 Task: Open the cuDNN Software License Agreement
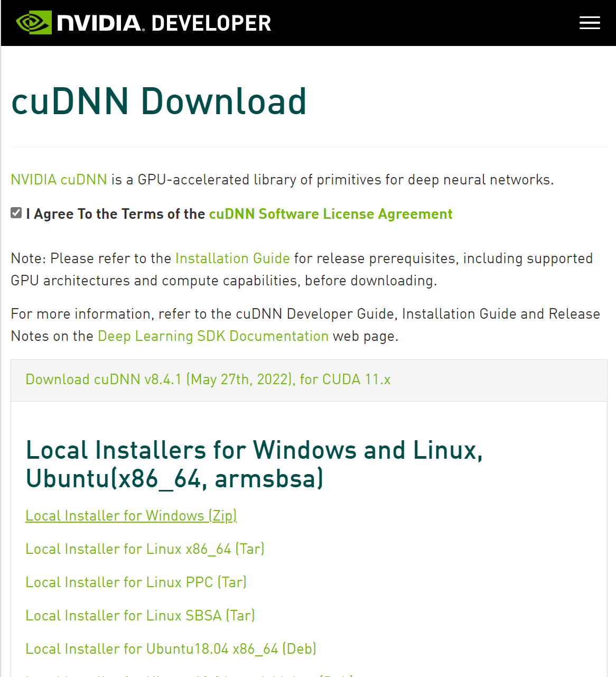(x=331, y=214)
